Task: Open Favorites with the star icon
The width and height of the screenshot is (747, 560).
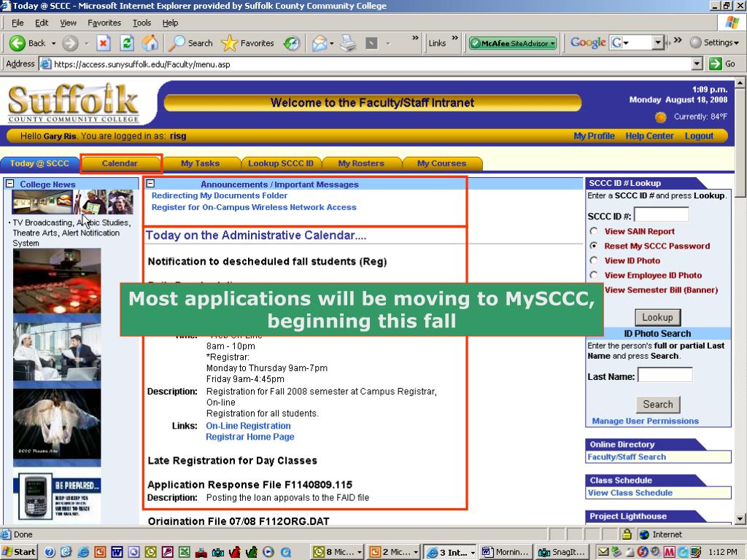Action: point(229,43)
